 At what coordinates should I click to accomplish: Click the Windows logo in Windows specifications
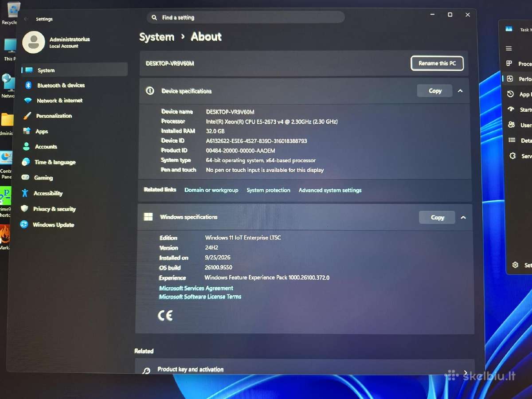[x=148, y=217]
